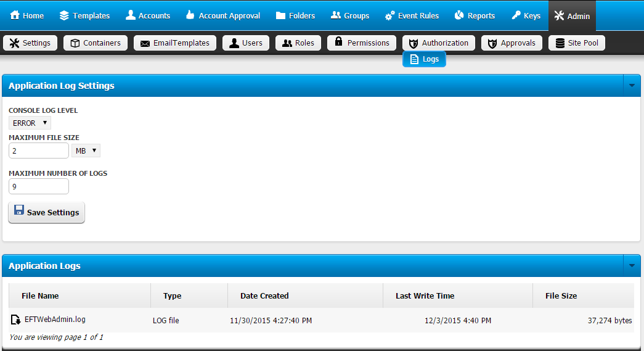
Task: Open the MB file size unit dropdown
Action: point(86,151)
